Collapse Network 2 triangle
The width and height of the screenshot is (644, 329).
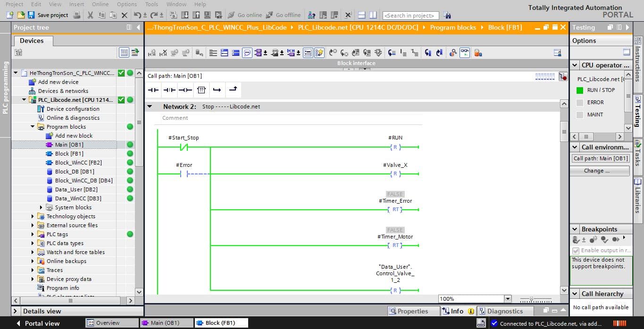click(x=150, y=107)
